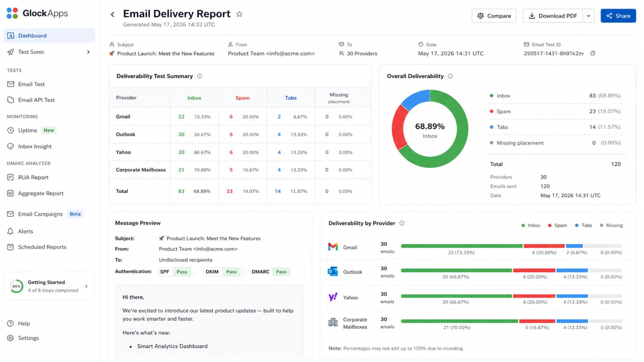Image resolution: width=644 pixels, height=362 pixels.
Task: Click the test ID 250517-1431-8h91k2zv
Action: click(554, 53)
